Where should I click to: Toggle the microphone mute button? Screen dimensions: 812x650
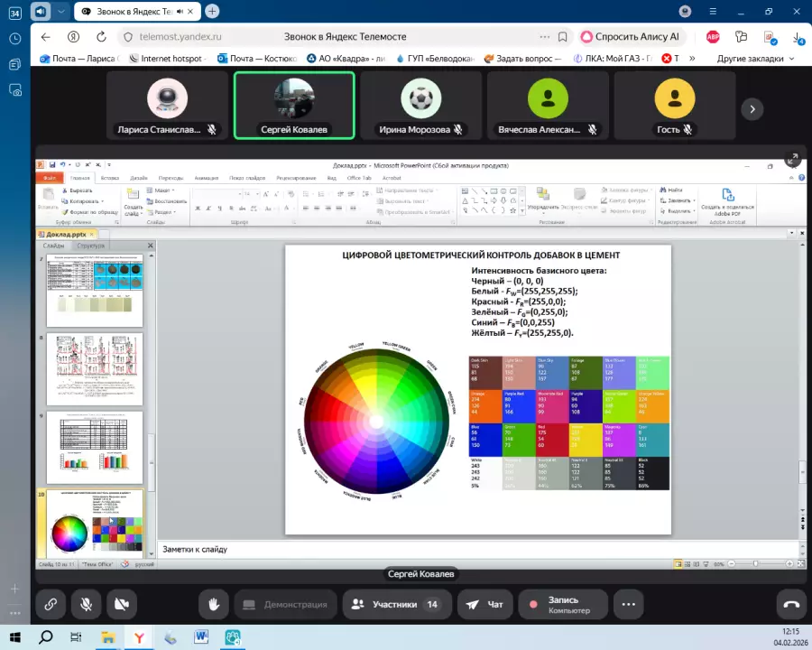88,604
